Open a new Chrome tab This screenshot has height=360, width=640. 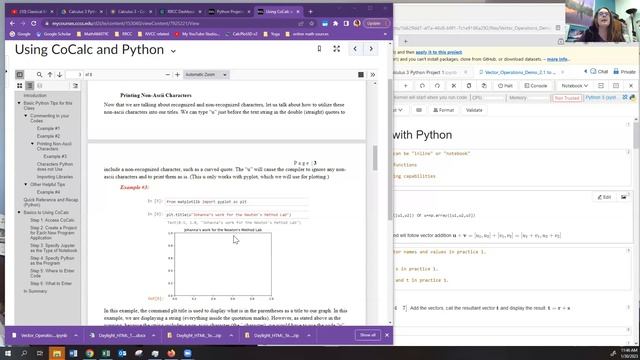(311, 11)
